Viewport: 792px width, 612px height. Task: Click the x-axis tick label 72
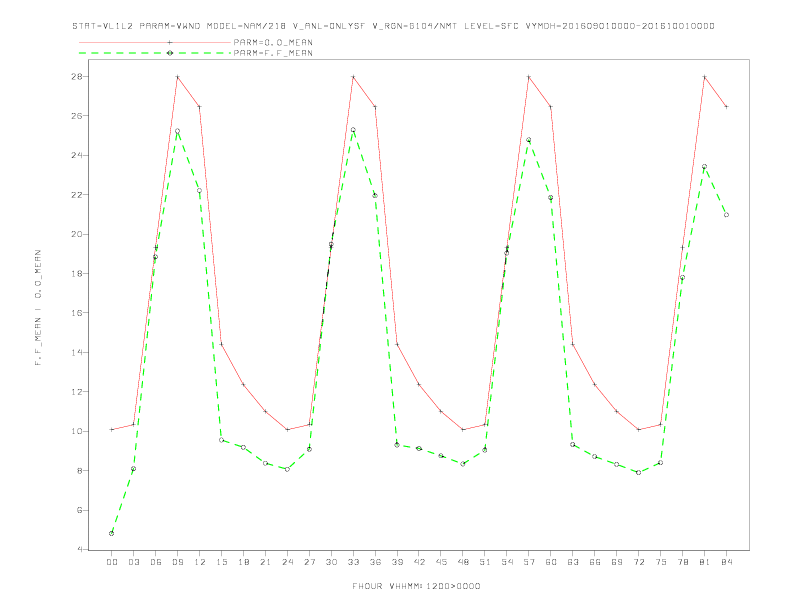(x=638, y=562)
